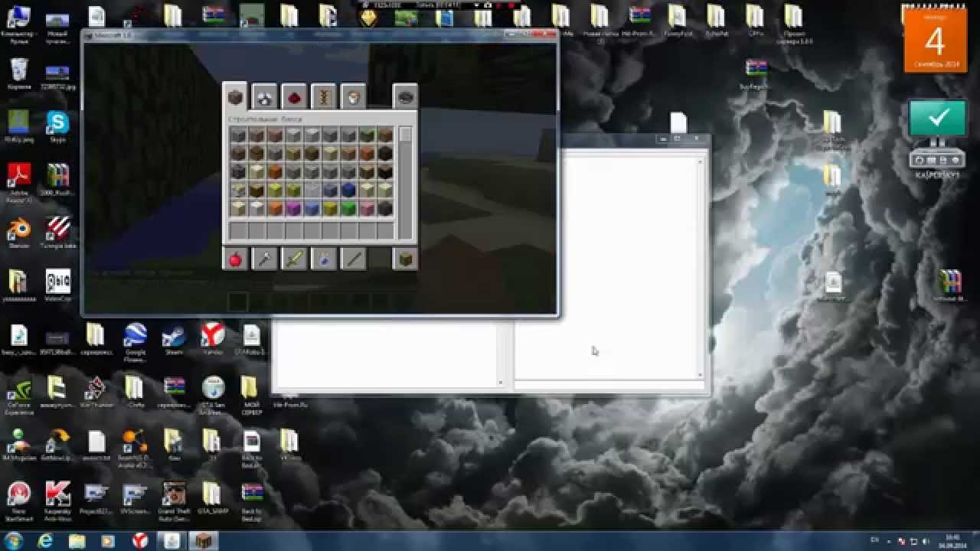The width and height of the screenshot is (980, 551).
Task: Switch to the Redstone tab
Action: pyautogui.click(x=294, y=96)
